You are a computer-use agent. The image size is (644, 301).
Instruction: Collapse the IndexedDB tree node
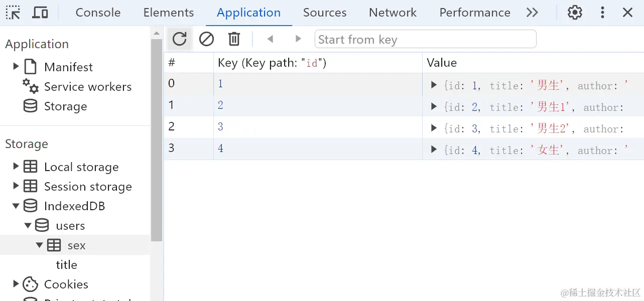point(16,206)
